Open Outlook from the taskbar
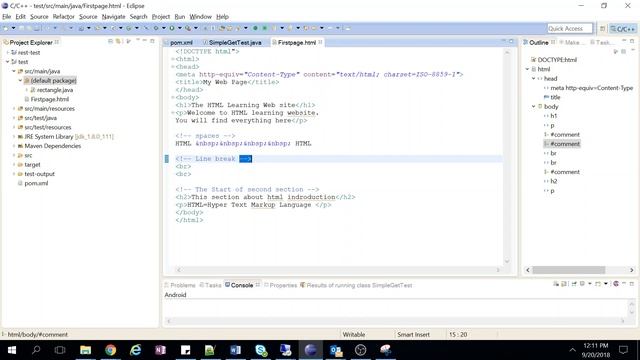 tap(336, 350)
